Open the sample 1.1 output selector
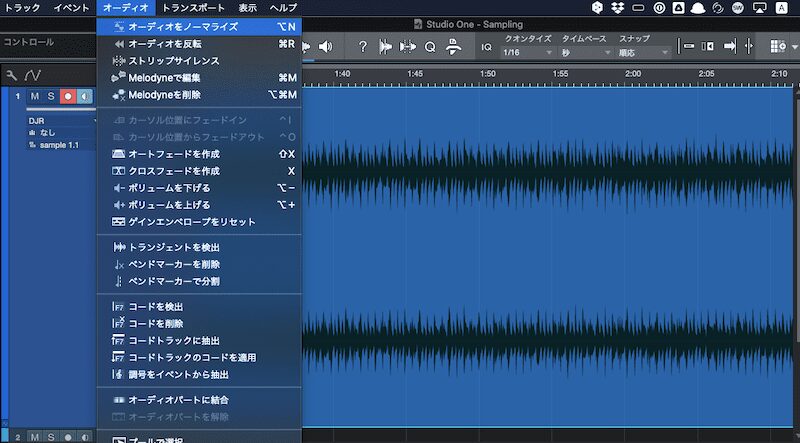800x443 pixels. point(61,145)
